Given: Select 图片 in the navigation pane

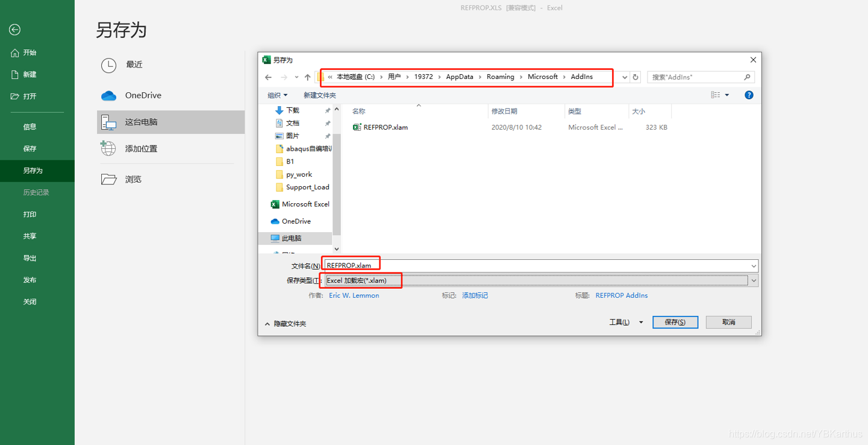Looking at the screenshot, I should click(x=293, y=136).
